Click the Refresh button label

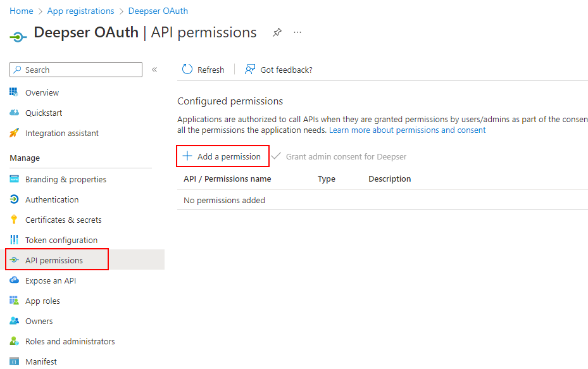[x=211, y=70]
